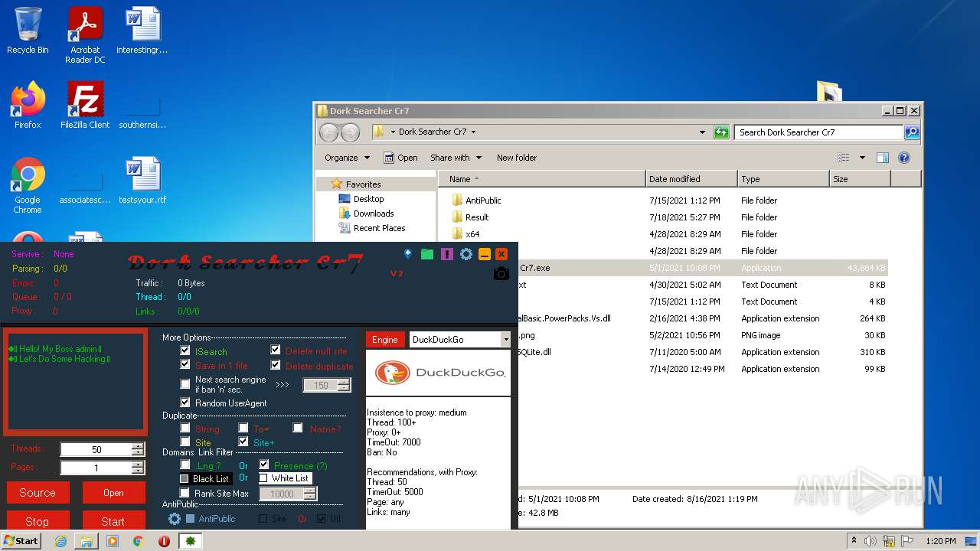Open the green folder icon in Dork Searcher

[x=427, y=254]
